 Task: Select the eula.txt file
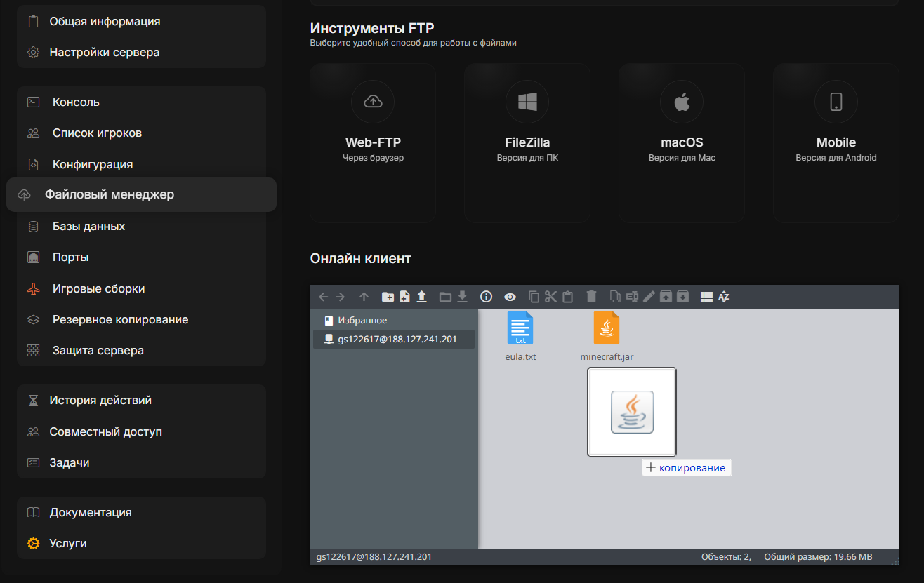(x=520, y=337)
